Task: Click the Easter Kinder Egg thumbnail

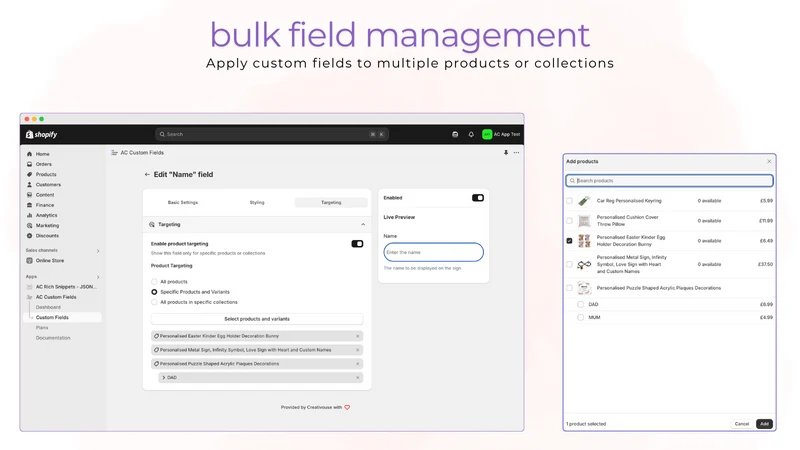Action: coord(584,241)
